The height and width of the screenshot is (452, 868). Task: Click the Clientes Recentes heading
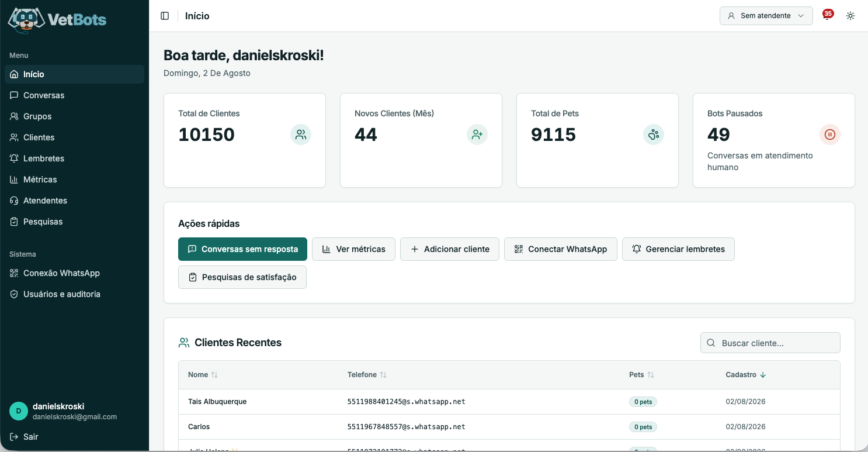click(x=238, y=343)
